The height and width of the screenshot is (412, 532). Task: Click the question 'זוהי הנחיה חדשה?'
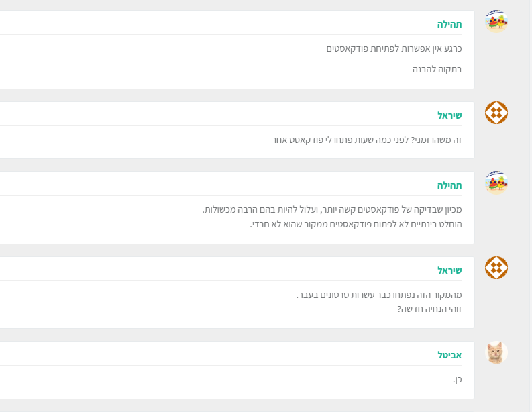[429, 309]
